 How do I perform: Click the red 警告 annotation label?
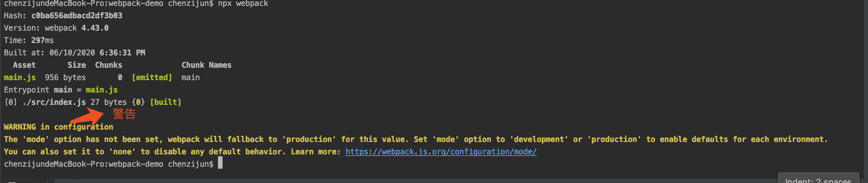tap(124, 114)
